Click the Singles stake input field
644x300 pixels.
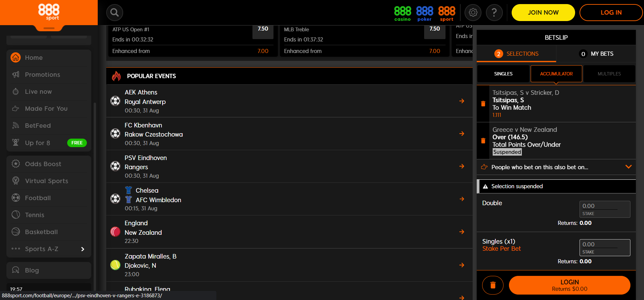tap(605, 247)
